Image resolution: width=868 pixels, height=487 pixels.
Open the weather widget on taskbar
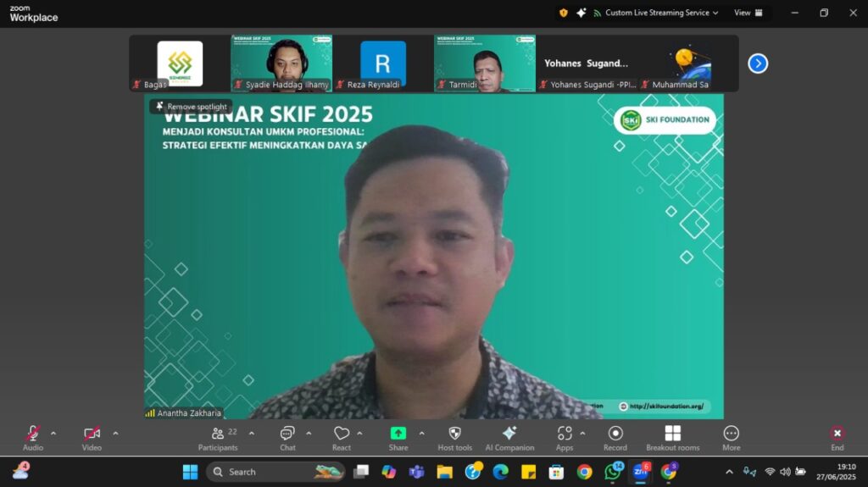pos(21,472)
